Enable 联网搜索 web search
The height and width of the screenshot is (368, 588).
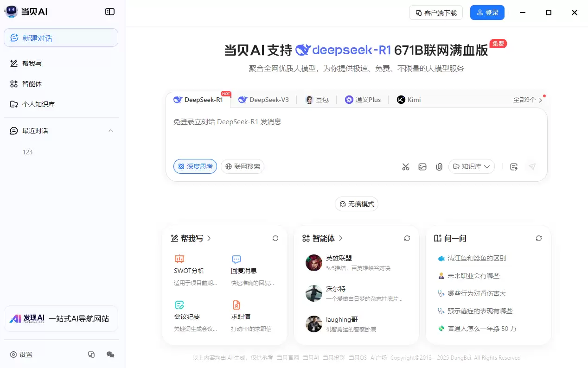[x=243, y=166]
